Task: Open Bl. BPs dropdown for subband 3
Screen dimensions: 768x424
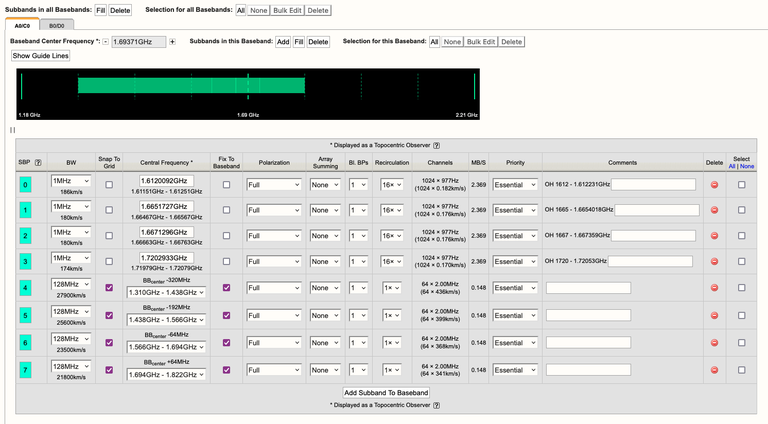Action: tap(358, 261)
